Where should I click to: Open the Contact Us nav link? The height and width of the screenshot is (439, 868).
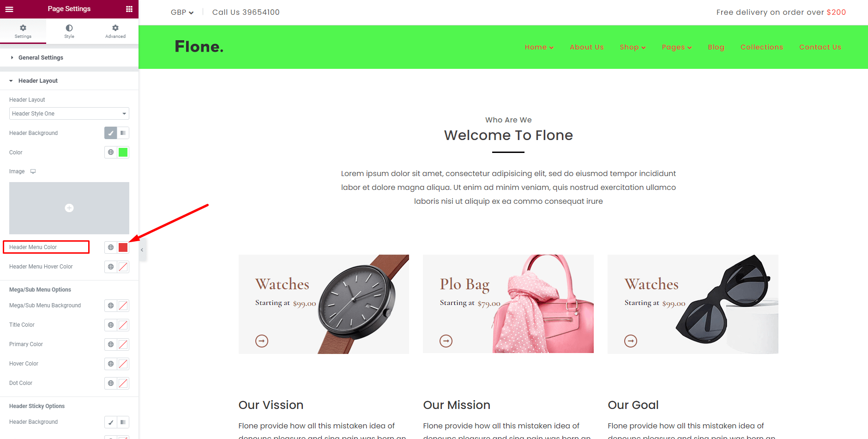pos(820,47)
